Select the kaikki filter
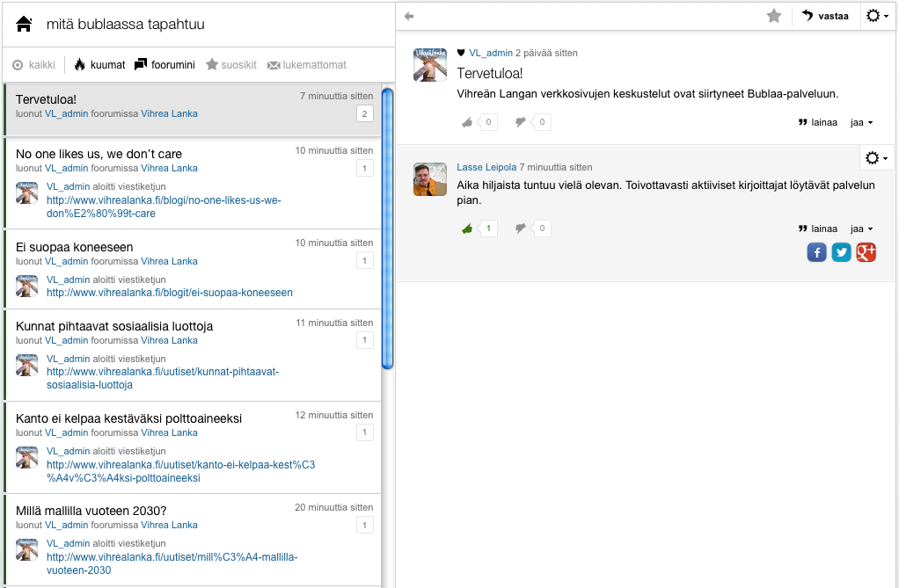Image resolution: width=899 pixels, height=588 pixels. [x=34, y=65]
